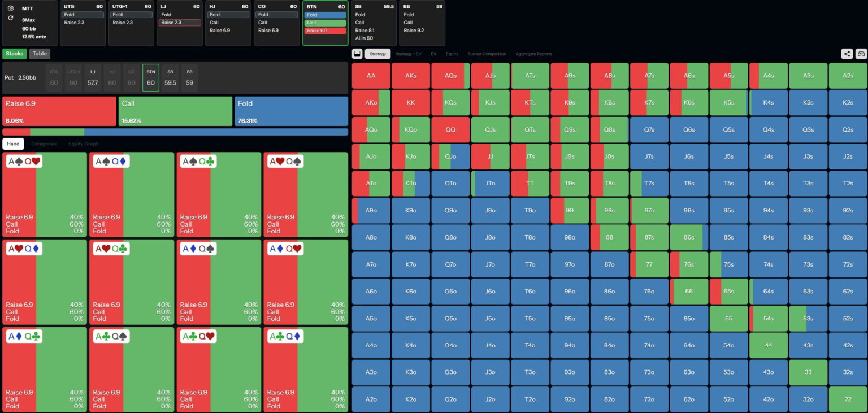Select Raise 2.3 in the UTG+1 card

tap(131, 23)
